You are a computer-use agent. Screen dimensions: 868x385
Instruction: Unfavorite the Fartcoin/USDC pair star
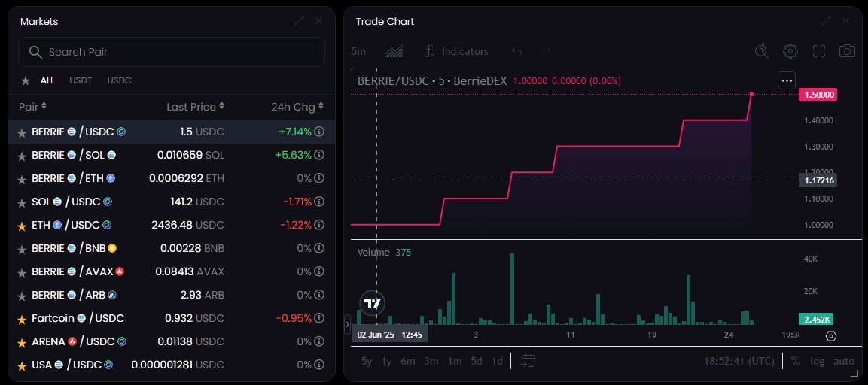22,319
